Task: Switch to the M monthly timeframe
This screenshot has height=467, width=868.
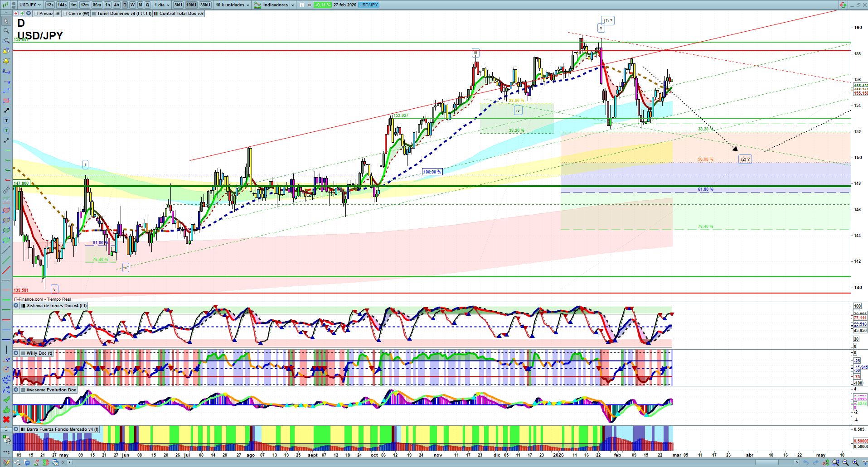Action: click(x=140, y=5)
